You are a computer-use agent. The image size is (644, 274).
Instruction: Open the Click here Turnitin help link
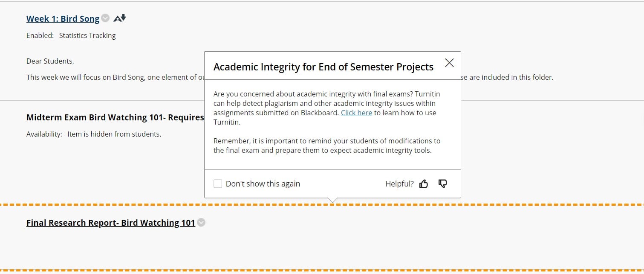click(356, 112)
